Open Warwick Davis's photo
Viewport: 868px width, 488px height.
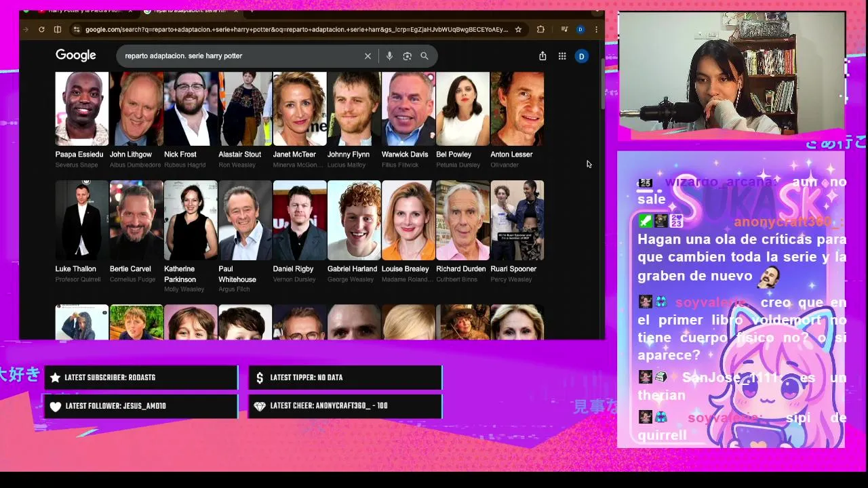point(408,108)
